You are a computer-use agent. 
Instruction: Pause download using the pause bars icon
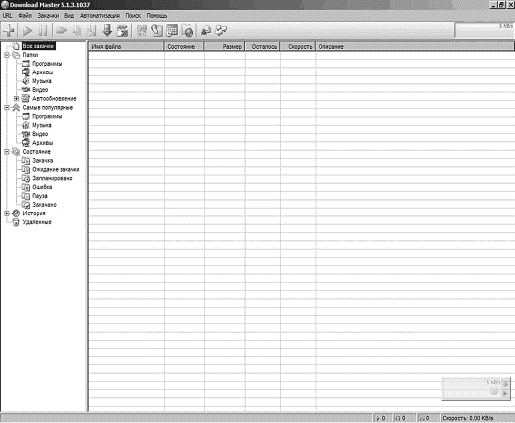point(43,31)
